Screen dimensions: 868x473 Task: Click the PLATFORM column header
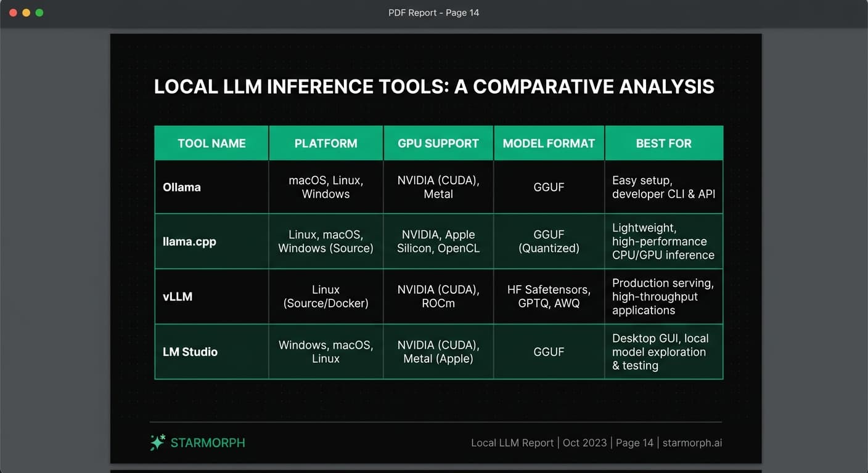325,144
